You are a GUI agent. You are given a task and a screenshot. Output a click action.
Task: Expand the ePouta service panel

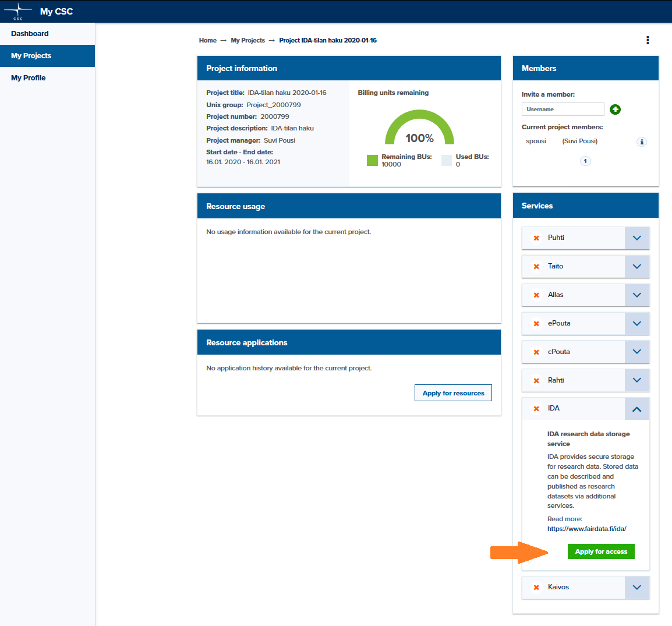(x=637, y=324)
